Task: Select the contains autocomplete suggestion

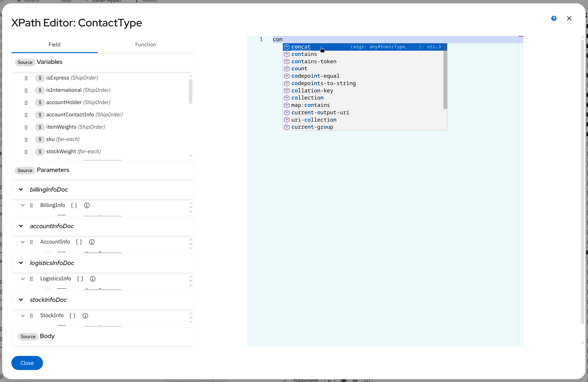Action: click(x=363, y=54)
